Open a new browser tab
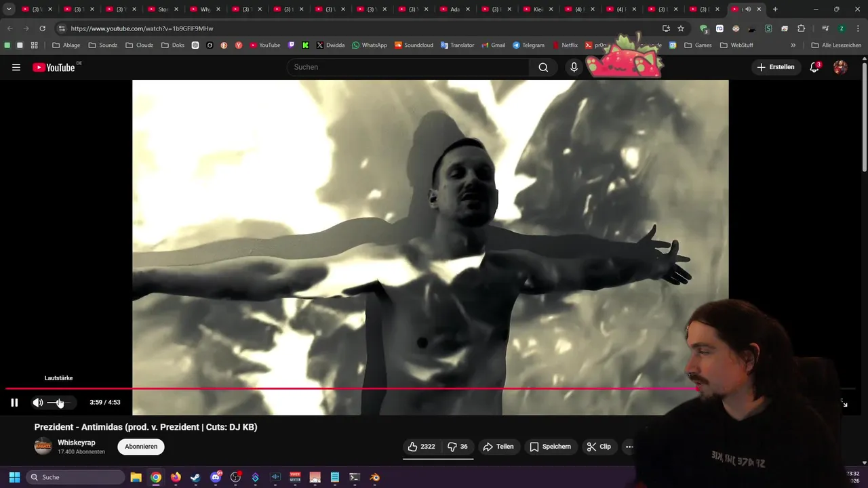868x488 pixels. (x=775, y=9)
